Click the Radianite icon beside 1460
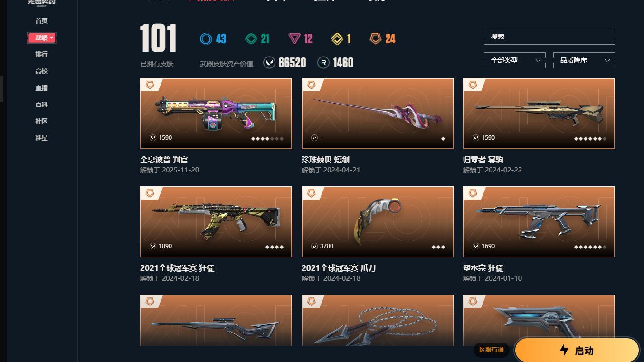This screenshot has width=644, height=362. pyautogui.click(x=323, y=63)
